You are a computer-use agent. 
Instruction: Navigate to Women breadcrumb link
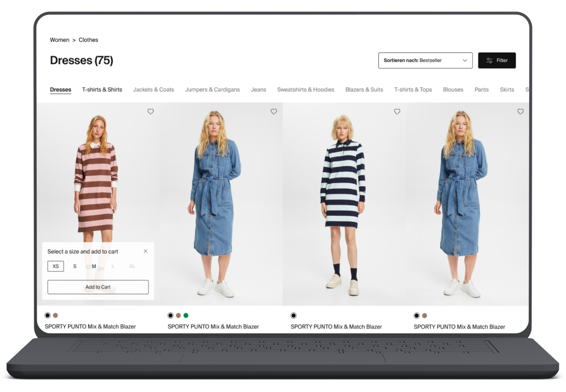(x=60, y=40)
